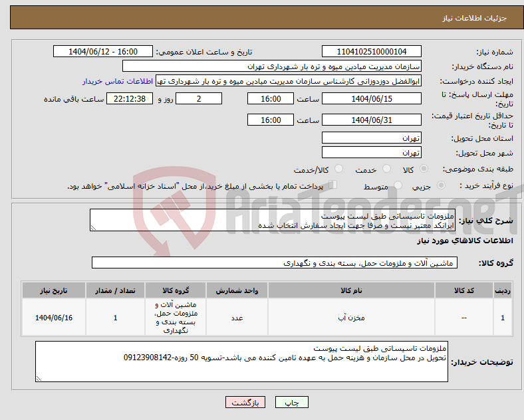524x420 pixels.
Task: Select the کالا/خدمت radio button
Action: click(x=339, y=169)
